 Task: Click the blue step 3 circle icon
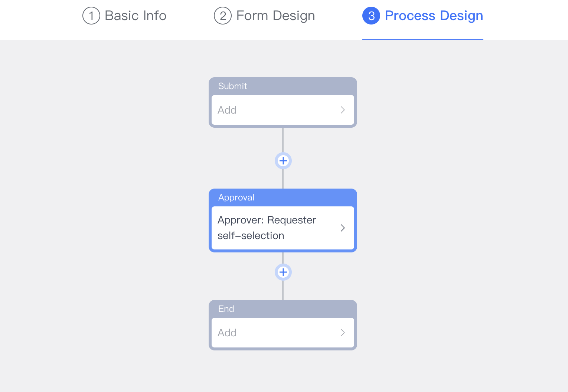371,16
